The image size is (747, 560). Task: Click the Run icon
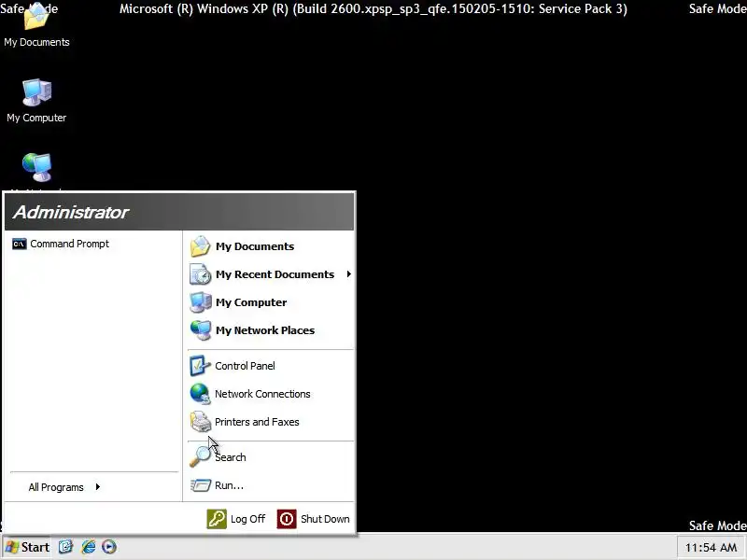pyautogui.click(x=201, y=485)
